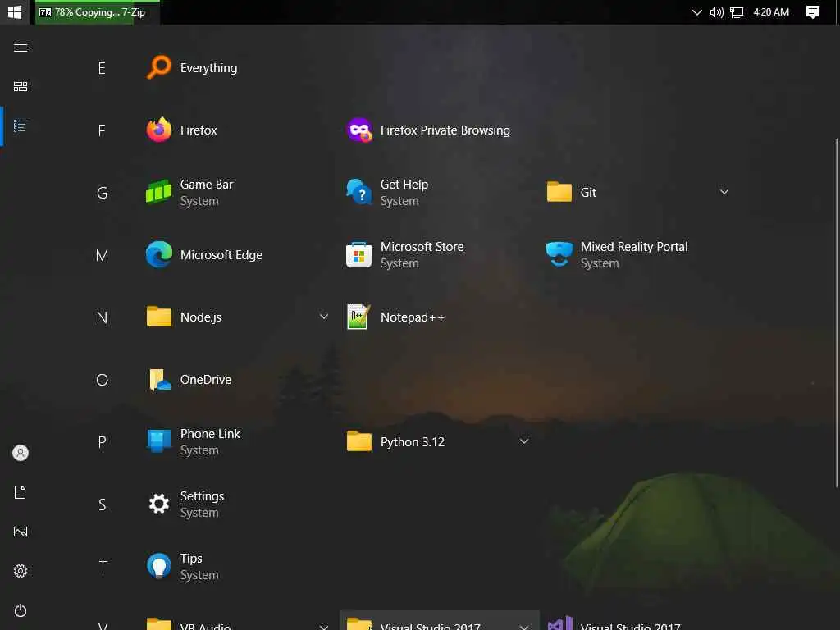Screen dimensions: 840x630
Task: Expand the Visual Studio 2017 folder chevron
Action: point(524,626)
